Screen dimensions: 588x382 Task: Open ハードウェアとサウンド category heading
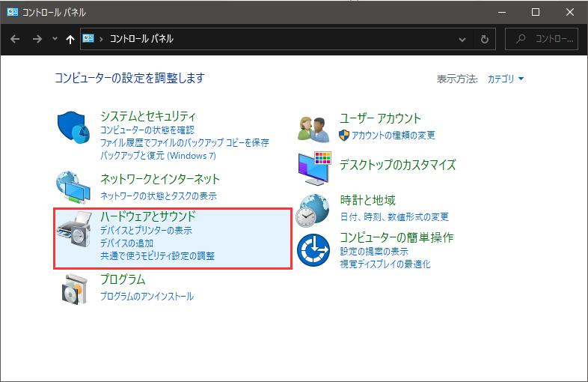click(x=148, y=216)
